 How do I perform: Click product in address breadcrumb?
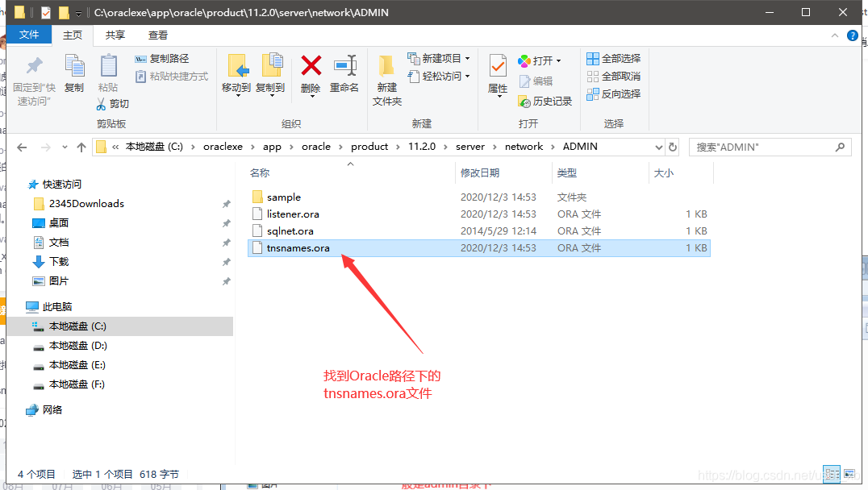tap(369, 147)
